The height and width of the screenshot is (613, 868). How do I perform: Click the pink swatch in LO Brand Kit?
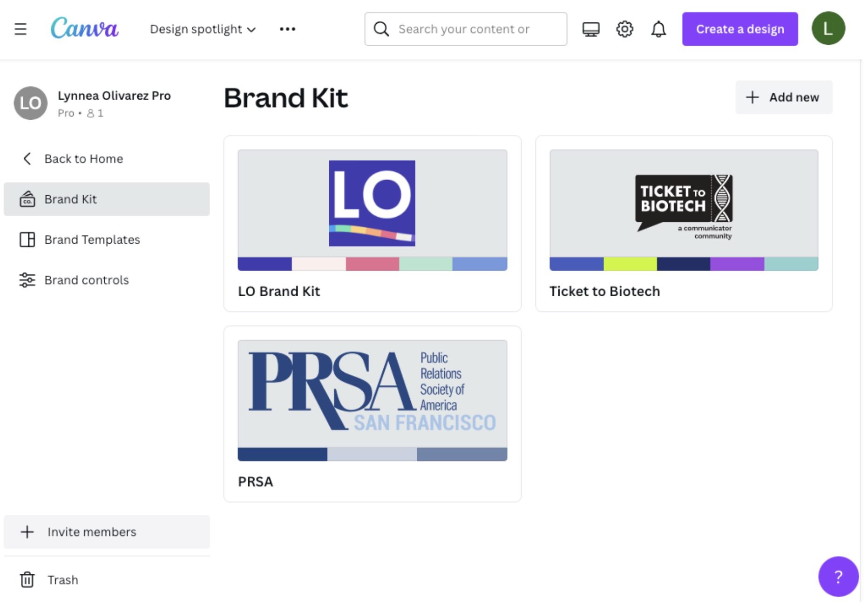373,264
